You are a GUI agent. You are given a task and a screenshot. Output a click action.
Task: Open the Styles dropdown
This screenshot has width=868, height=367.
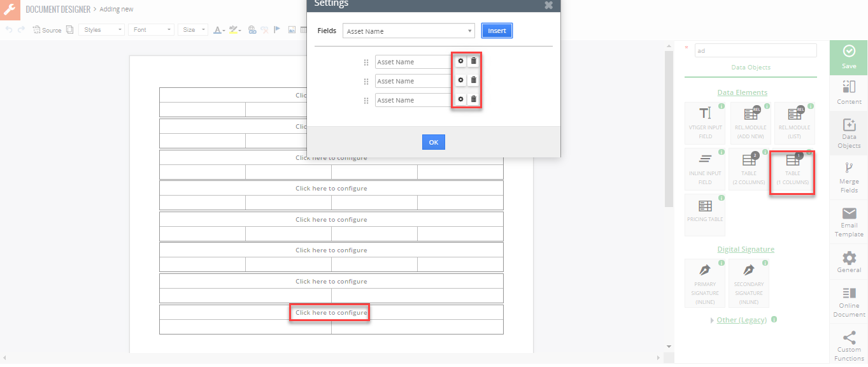[102, 30]
